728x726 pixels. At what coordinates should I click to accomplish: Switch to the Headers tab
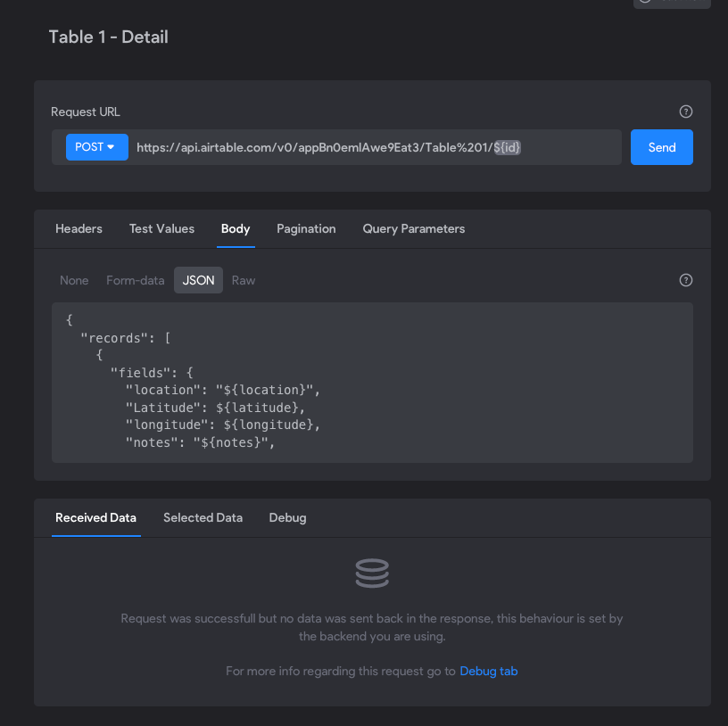79,229
